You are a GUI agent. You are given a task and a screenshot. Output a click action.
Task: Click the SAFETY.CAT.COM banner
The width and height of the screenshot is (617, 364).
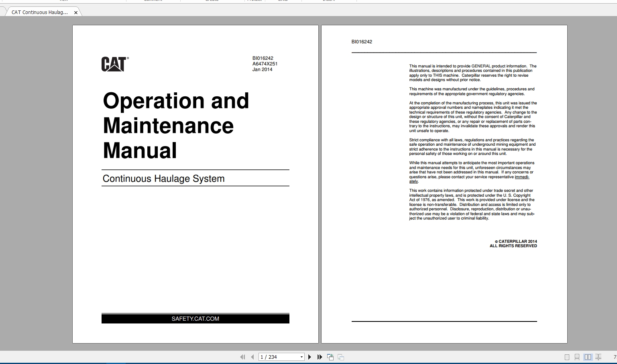[x=195, y=319]
